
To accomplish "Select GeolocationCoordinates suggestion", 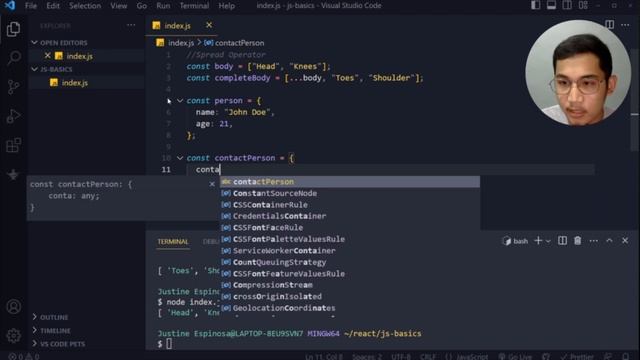I will tap(350, 308).
